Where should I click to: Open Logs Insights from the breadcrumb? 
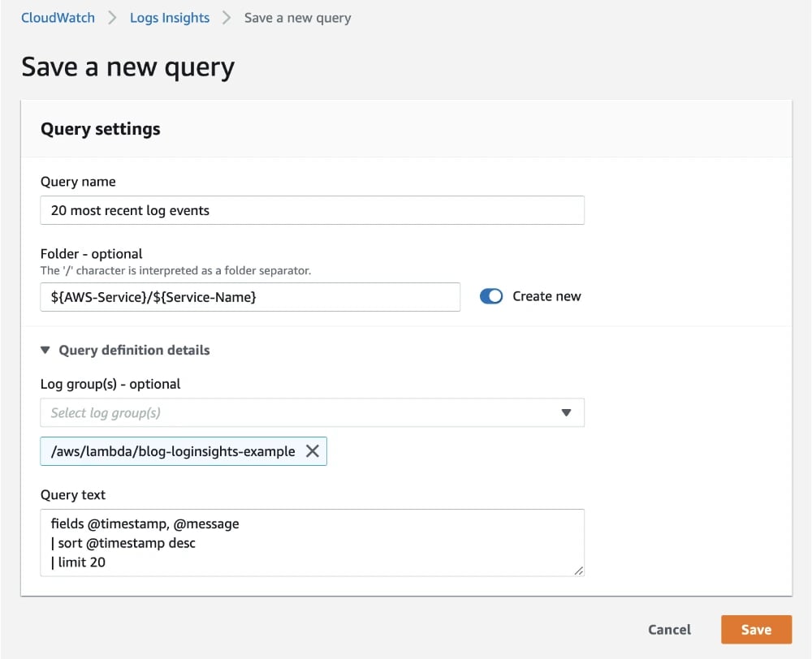coord(169,17)
